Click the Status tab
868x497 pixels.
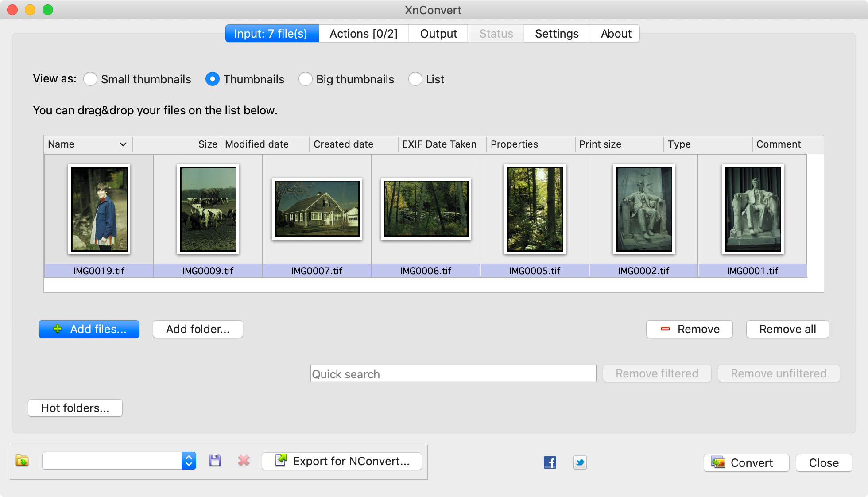(496, 34)
